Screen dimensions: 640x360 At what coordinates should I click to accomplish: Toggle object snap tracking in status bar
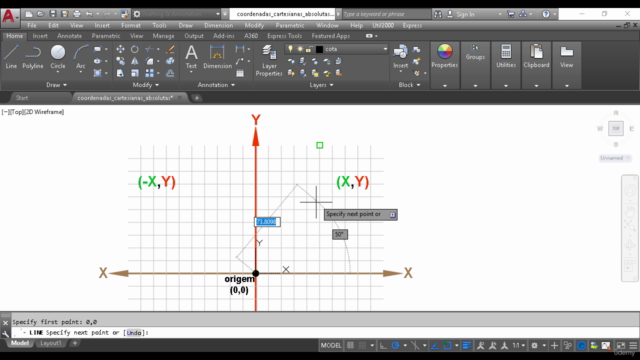435,345
